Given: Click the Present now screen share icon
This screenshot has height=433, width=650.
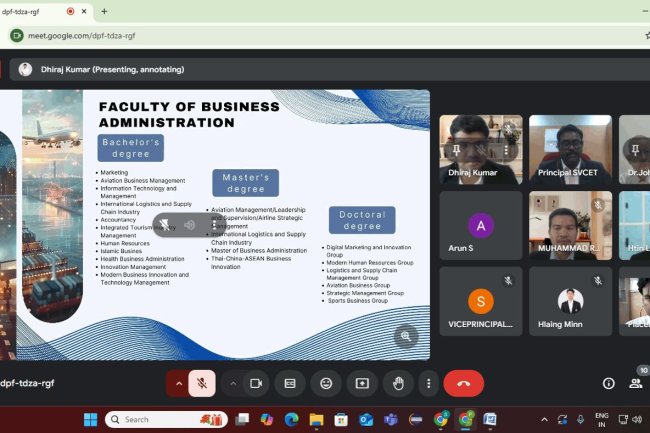Looking at the screenshot, I should tap(362, 383).
